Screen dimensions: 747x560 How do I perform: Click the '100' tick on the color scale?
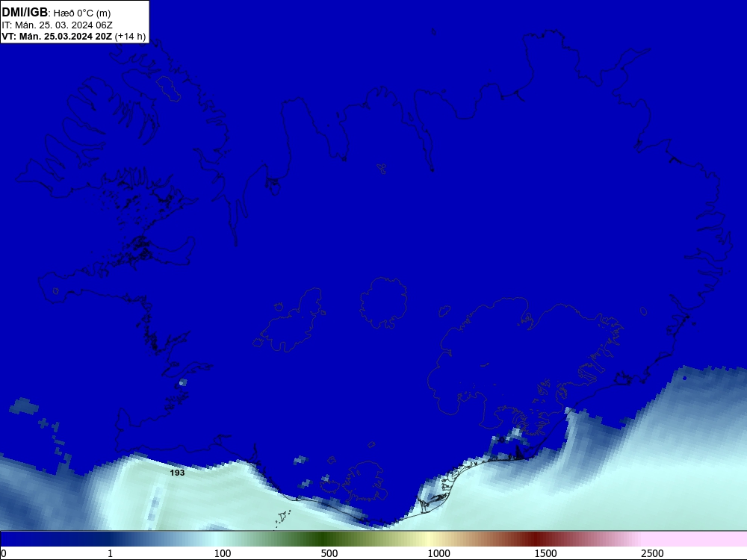pyautogui.click(x=223, y=553)
